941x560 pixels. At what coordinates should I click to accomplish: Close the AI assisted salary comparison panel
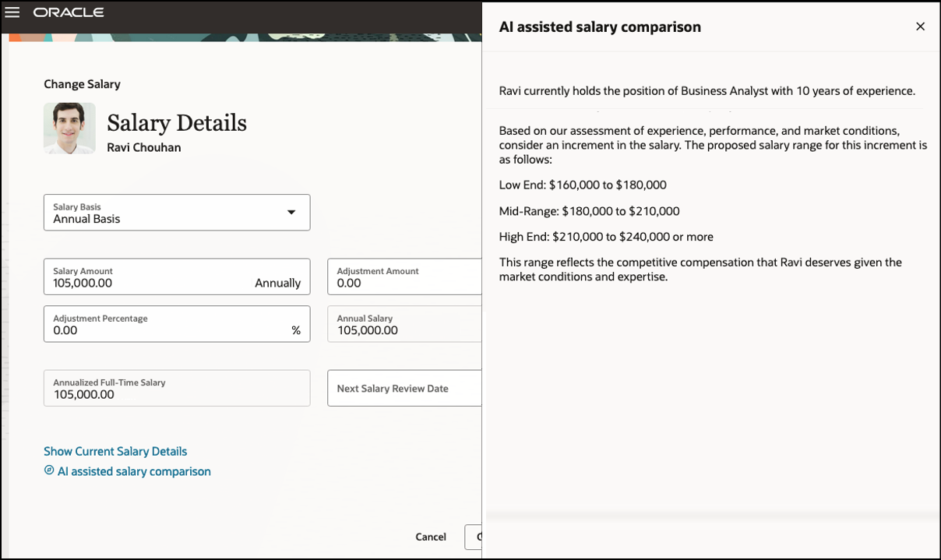coord(920,26)
